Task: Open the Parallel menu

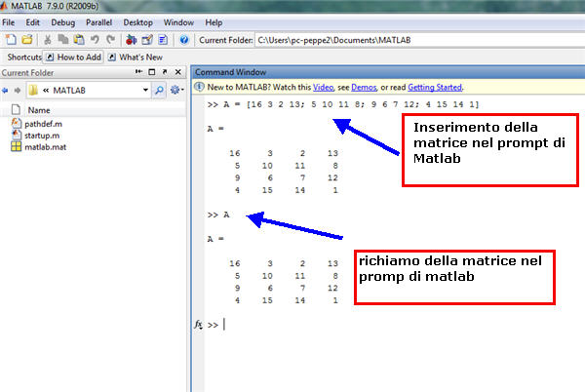Action: coord(98,22)
